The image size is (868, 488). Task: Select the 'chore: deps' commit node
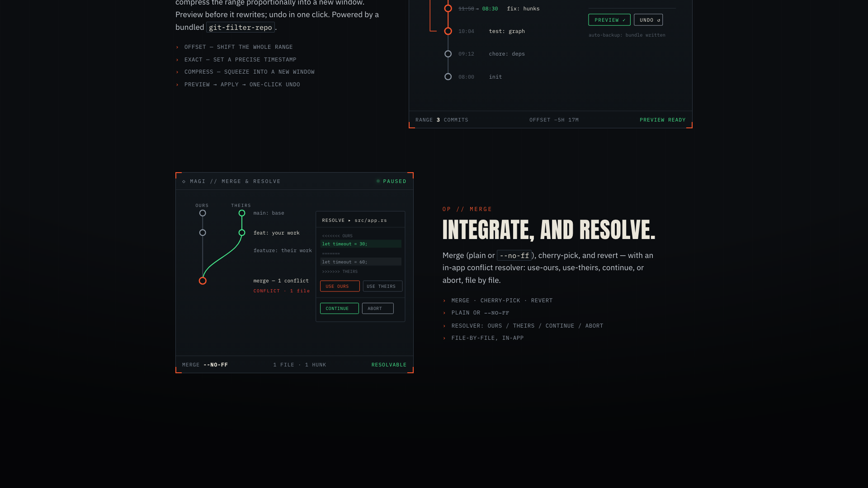448,54
